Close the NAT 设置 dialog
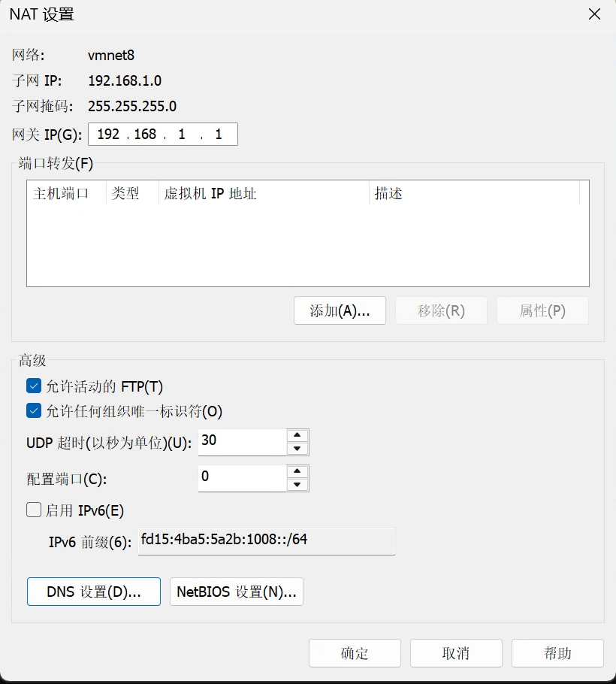This screenshot has width=616, height=684. [594, 14]
